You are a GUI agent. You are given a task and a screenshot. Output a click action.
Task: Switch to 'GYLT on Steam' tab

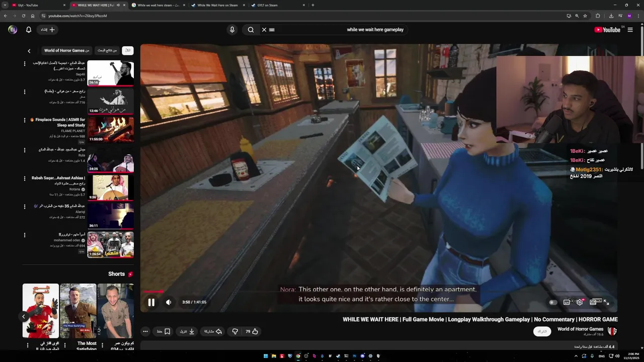pos(277,5)
